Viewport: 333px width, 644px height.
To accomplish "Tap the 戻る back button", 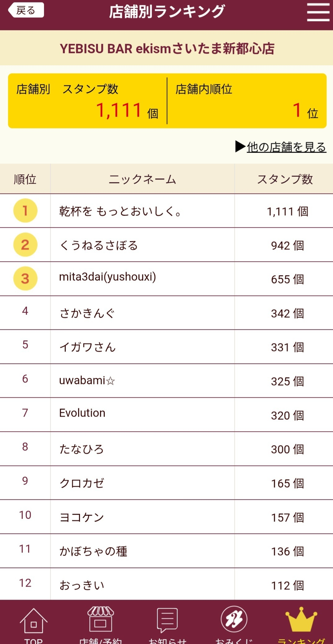I will coord(26,10).
